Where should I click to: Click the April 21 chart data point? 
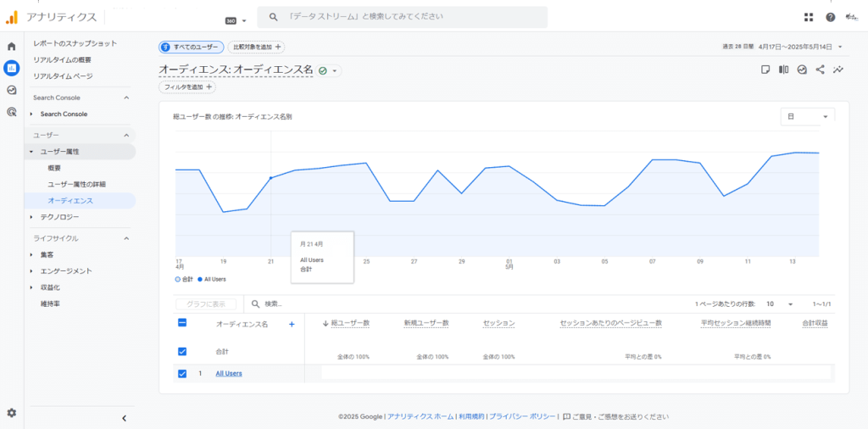click(270, 178)
